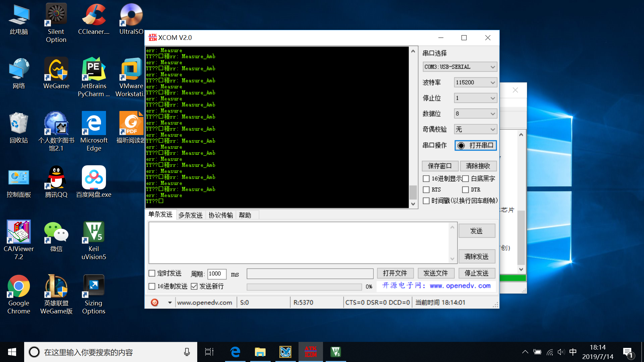
Task: Open Windows Start menu
Action: coord(12,352)
